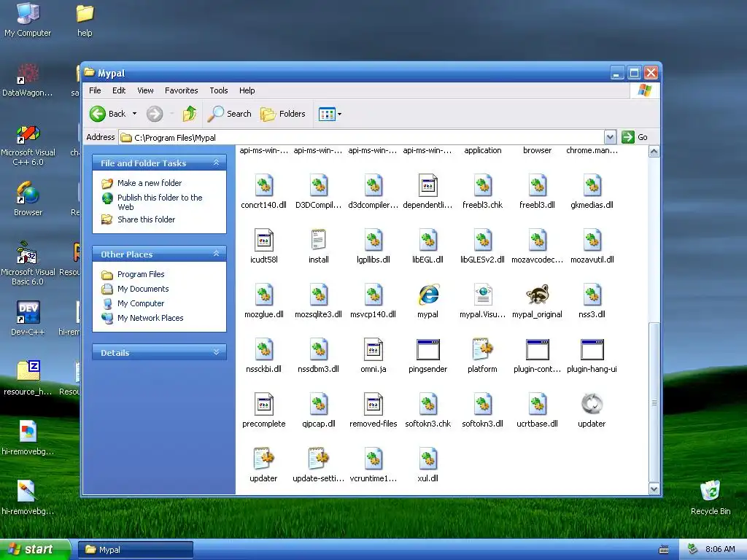Select the precomplete file

[264, 411]
